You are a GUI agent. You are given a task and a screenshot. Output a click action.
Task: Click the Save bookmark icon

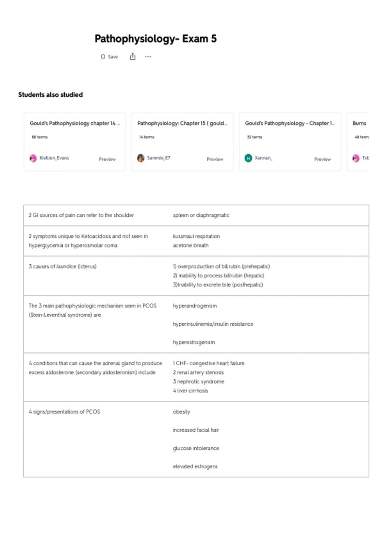pos(103,57)
